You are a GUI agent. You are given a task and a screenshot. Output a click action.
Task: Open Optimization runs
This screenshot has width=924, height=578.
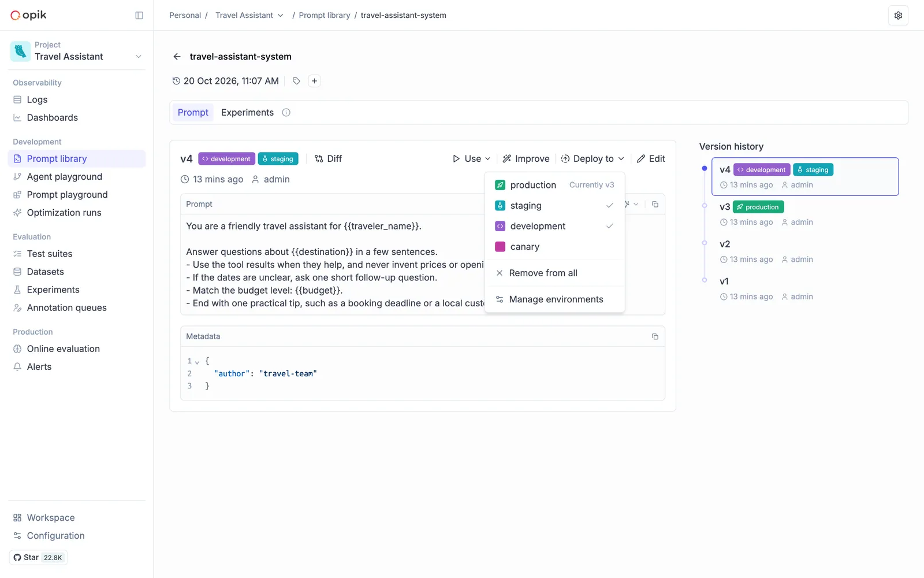click(77, 213)
